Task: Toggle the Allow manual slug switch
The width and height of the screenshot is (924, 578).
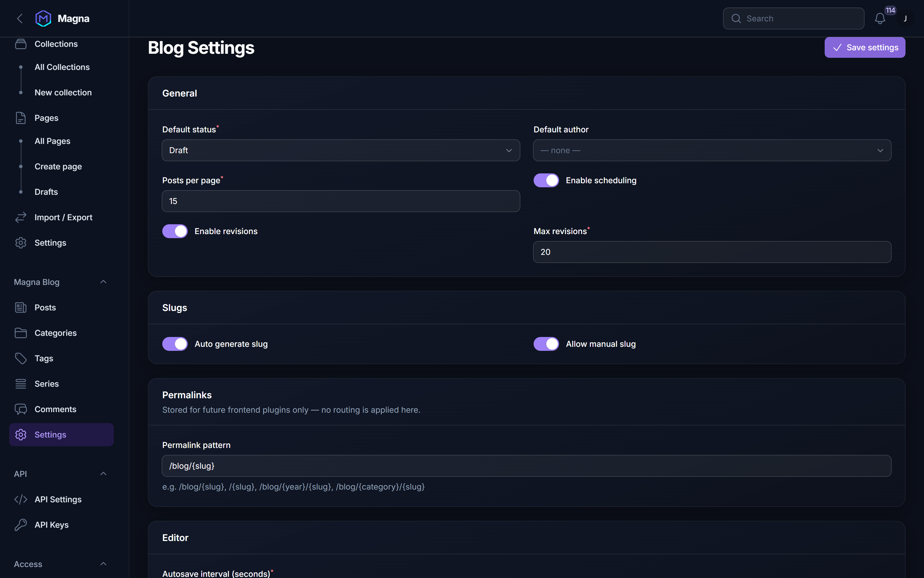Action: 546,344
